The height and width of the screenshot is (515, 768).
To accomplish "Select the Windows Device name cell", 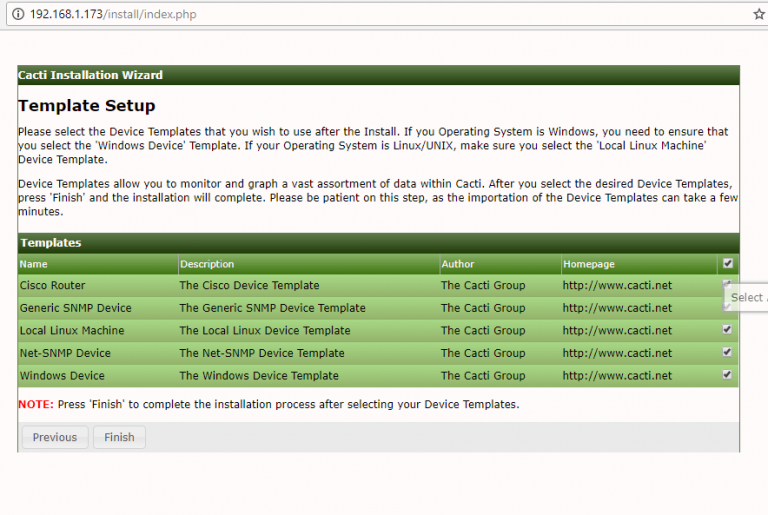I will click(x=62, y=375).
